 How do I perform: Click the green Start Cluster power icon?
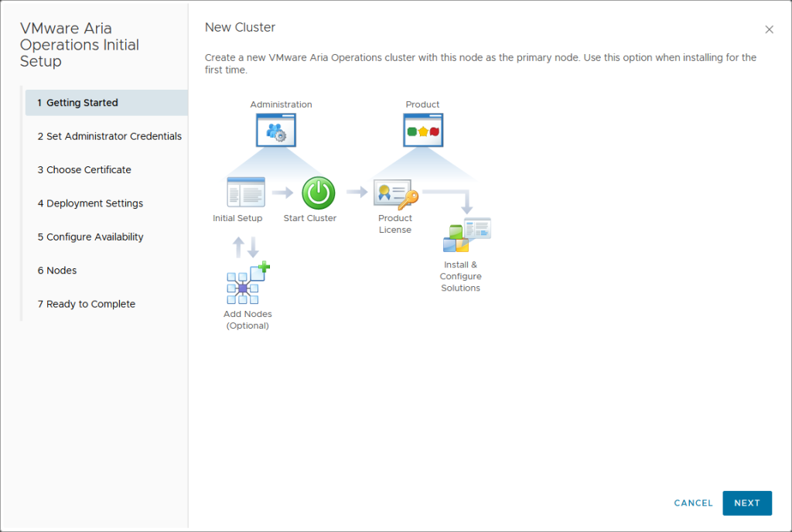(318, 193)
